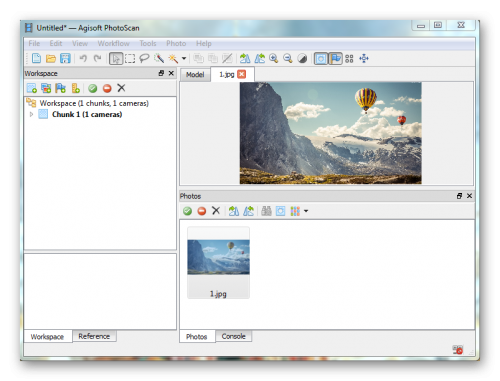
Task: Click the zoom in magnifier icon
Action: (x=273, y=59)
